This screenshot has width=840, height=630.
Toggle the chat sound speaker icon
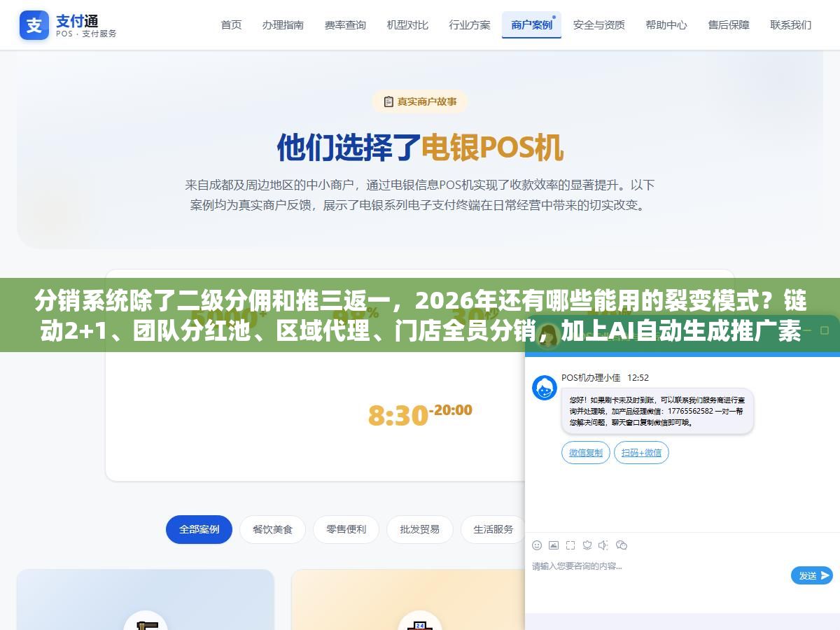click(604, 545)
